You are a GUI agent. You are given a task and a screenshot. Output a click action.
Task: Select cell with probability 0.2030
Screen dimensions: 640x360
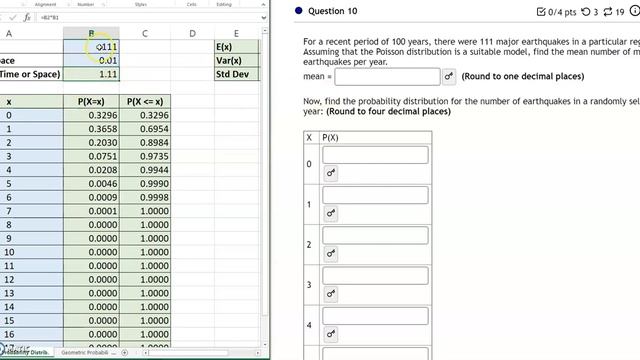[x=91, y=143]
